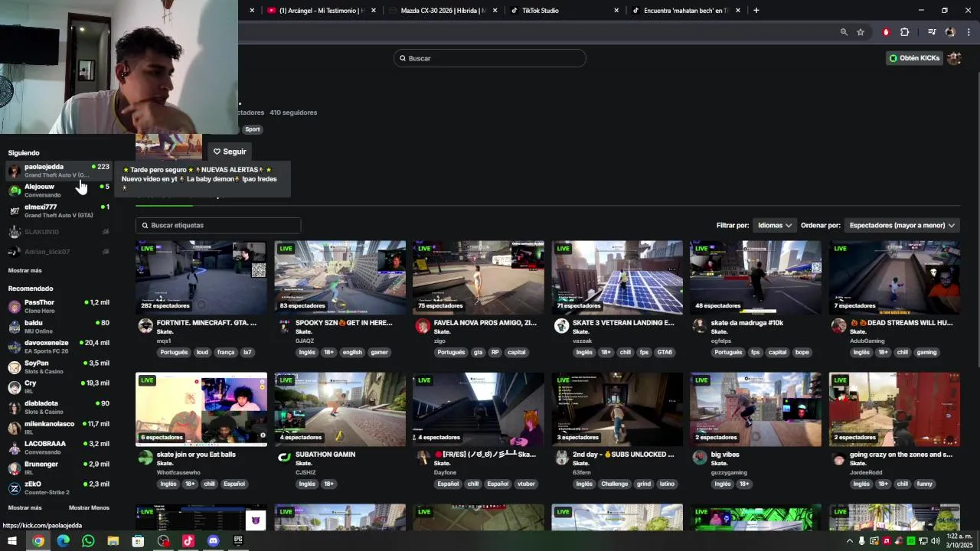Close the Mazda CX-30 tab
Viewport: 980px width, 551px height.
click(x=495, y=11)
